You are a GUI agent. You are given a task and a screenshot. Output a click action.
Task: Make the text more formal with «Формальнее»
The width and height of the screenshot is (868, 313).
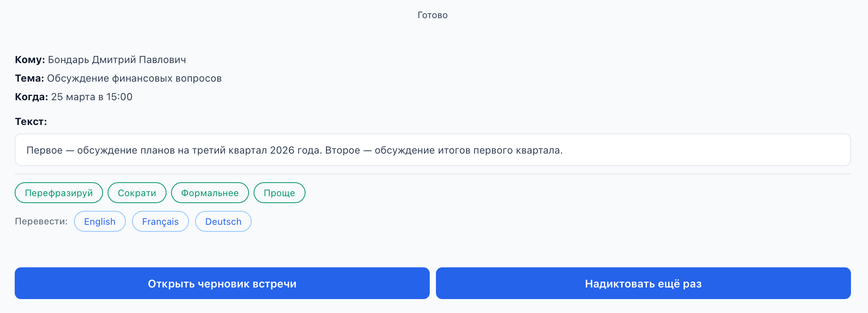[x=209, y=193]
